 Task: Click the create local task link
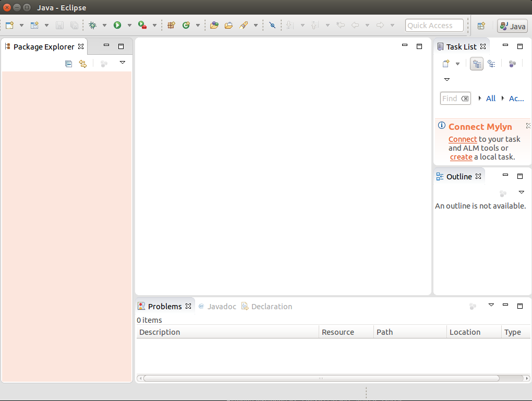point(461,157)
